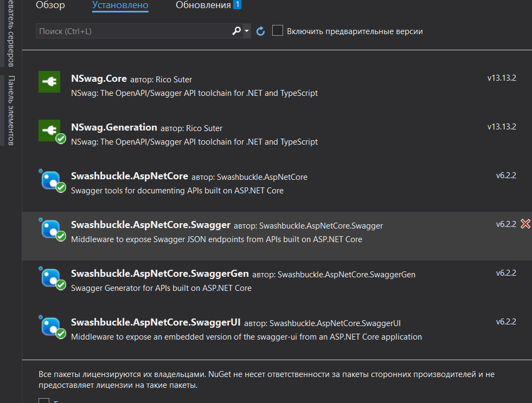Select the Swashbuckle.AspNetCore package title
This screenshot has width=532, height=403.
tap(129, 176)
